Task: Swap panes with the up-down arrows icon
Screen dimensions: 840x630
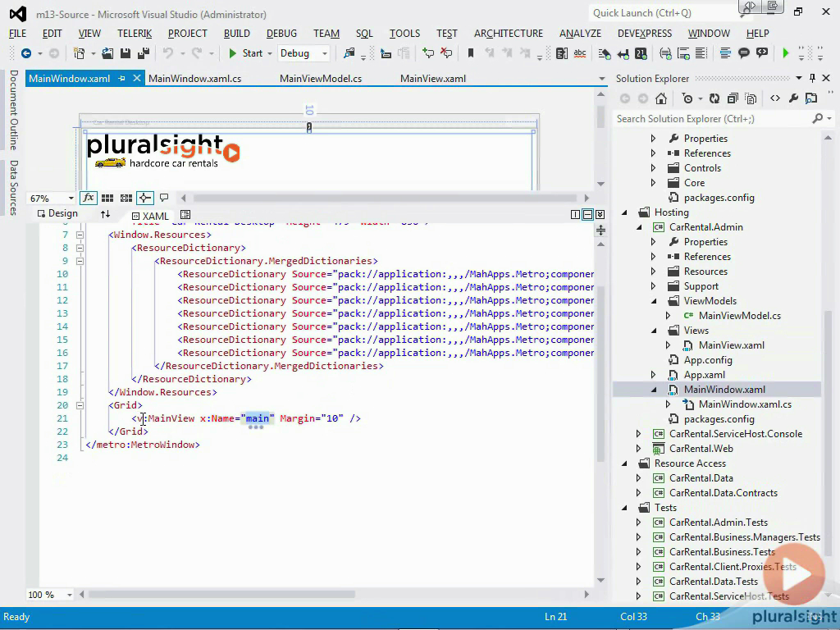Action: click(x=105, y=214)
